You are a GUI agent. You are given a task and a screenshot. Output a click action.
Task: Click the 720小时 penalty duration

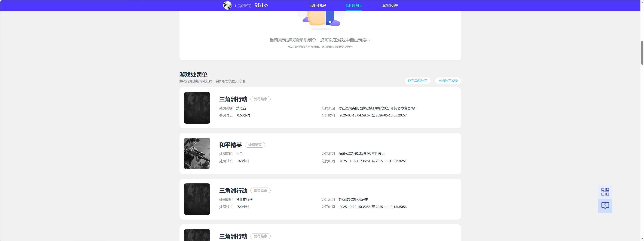click(x=243, y=207)
